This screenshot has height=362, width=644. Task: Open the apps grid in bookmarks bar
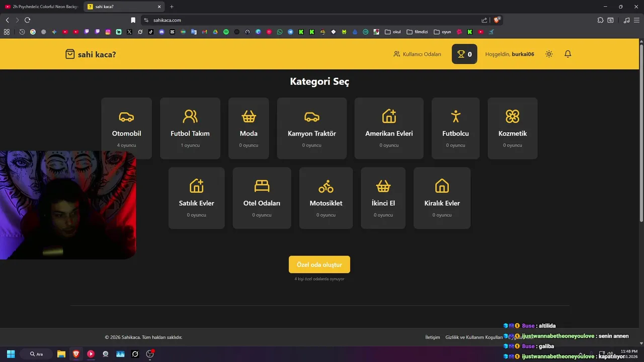(7, 32)
